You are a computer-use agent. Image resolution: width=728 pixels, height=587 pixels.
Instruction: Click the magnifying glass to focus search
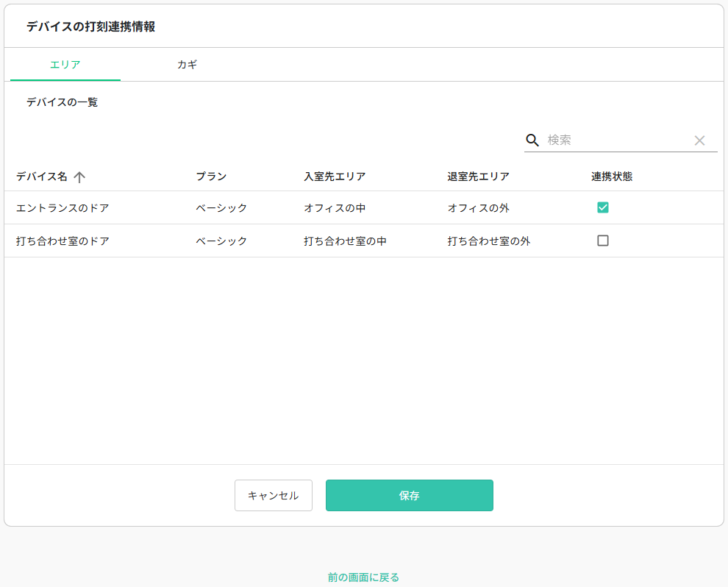(532, 139)
